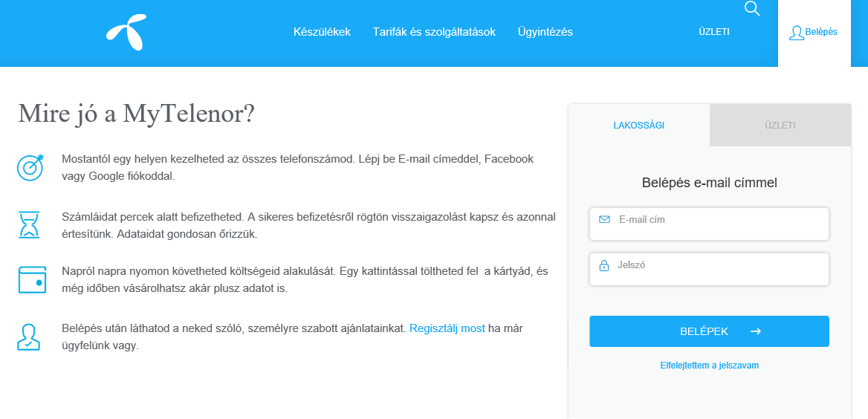868x419 pixels.
Task: Open Tarifák és szolgáltatások menu
Action: pos(434,32)
